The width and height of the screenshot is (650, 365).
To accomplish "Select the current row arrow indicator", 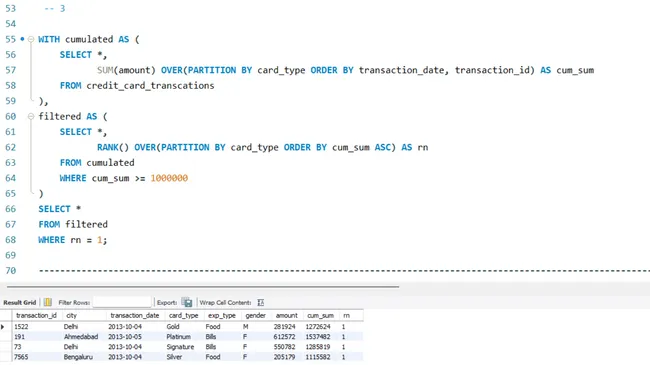I will pos(3,327).
